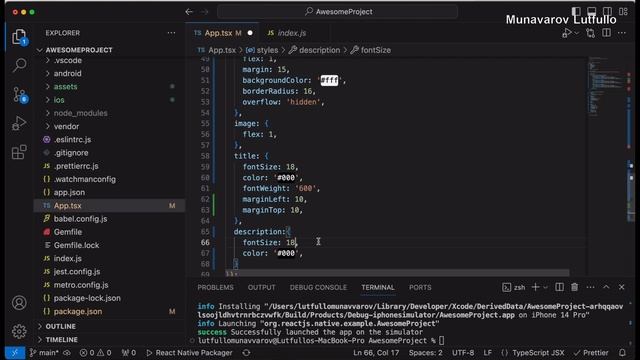640x360 pixels.
Task: Click the Prettier status bar item
Action: 591,353
